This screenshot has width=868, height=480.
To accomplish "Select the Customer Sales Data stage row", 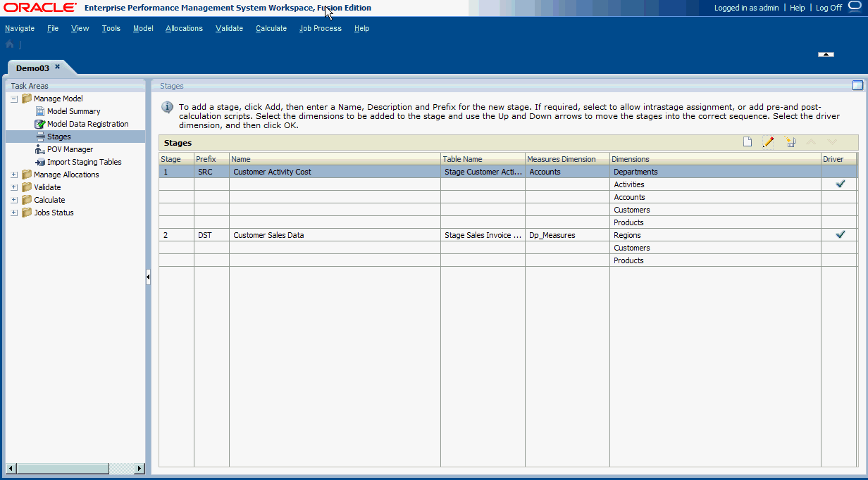I will coord(508,235).
